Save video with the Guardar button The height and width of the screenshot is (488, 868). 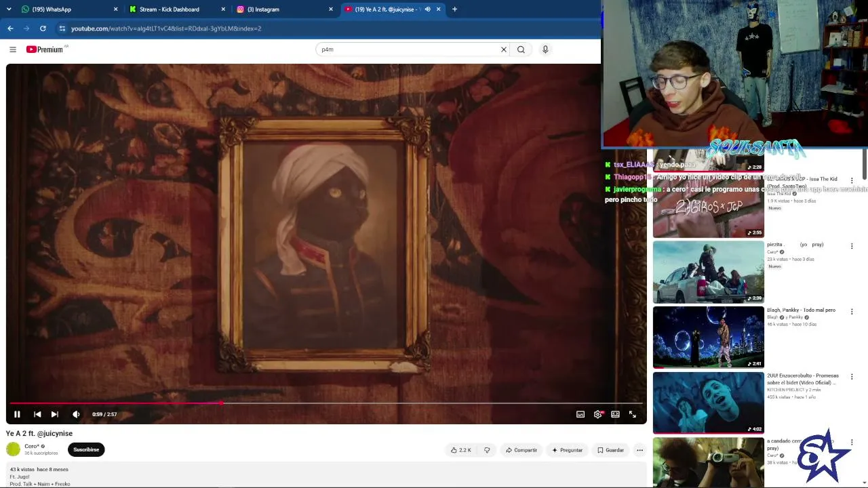pyautogui.click(x=610, y=450)
